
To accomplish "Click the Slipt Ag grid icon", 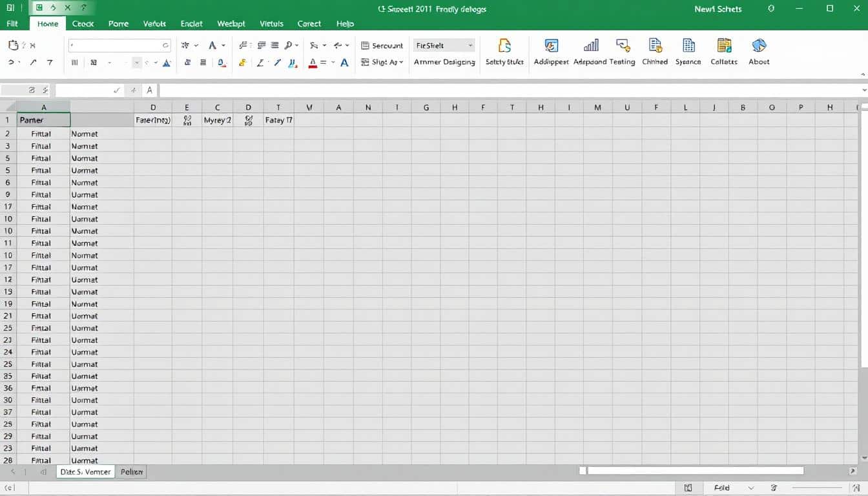I will (x=366, y=62).
